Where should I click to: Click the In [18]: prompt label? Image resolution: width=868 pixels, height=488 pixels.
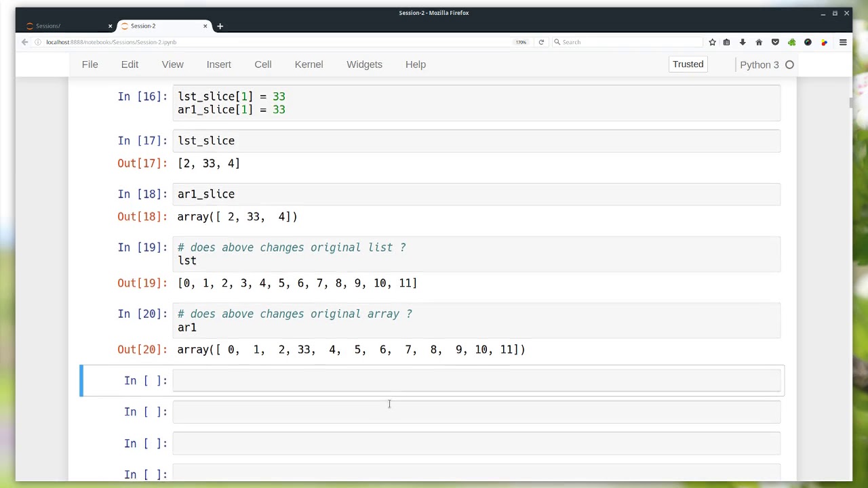coord(142,195)
